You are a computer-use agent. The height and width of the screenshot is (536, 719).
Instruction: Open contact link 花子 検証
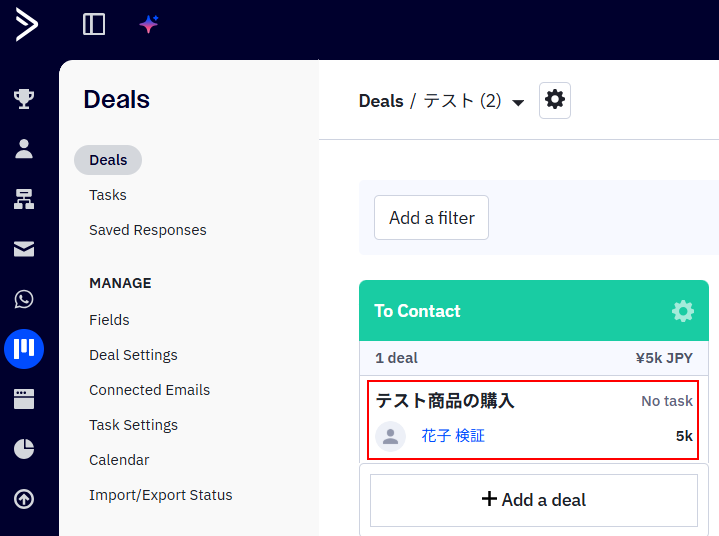coord(453,436)
